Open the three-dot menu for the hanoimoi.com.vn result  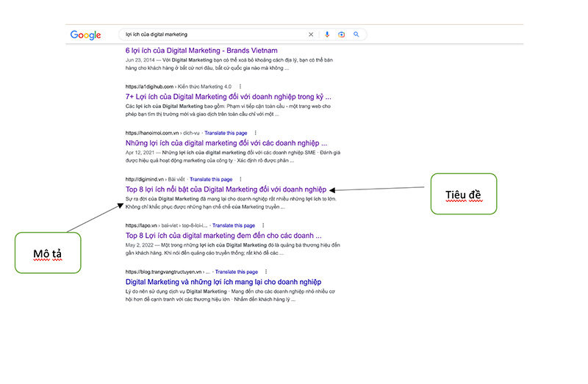(254, 133)
